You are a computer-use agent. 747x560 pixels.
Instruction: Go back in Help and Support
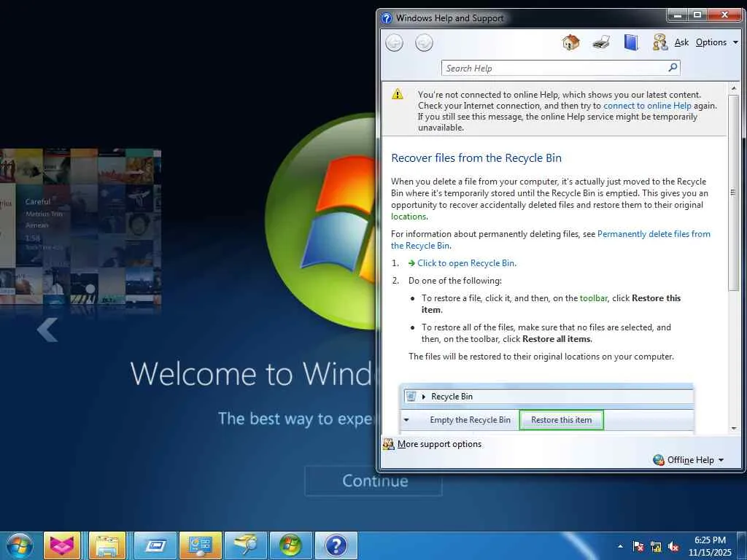pos(394,43)
